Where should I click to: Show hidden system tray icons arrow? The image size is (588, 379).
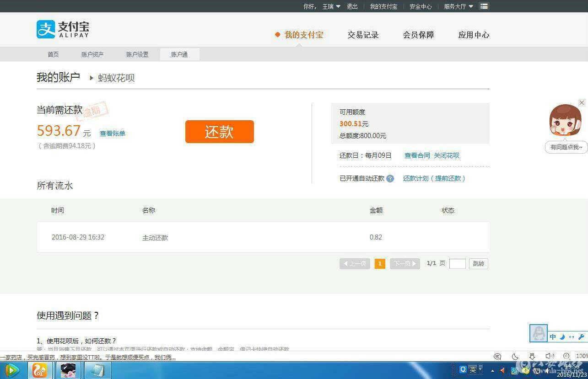[x=492, y=370]
